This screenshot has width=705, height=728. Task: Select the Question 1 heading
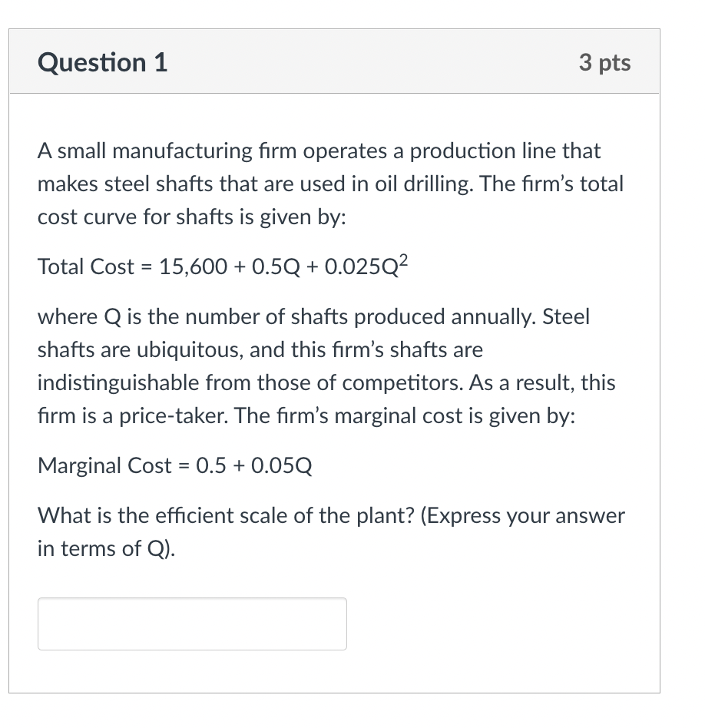(x=102, y=63)
